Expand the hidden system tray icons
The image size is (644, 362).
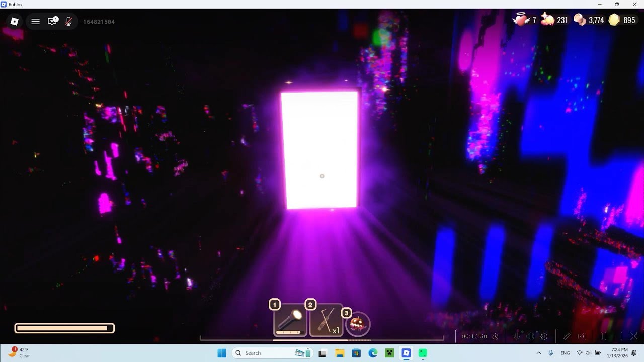coord(539,353)
